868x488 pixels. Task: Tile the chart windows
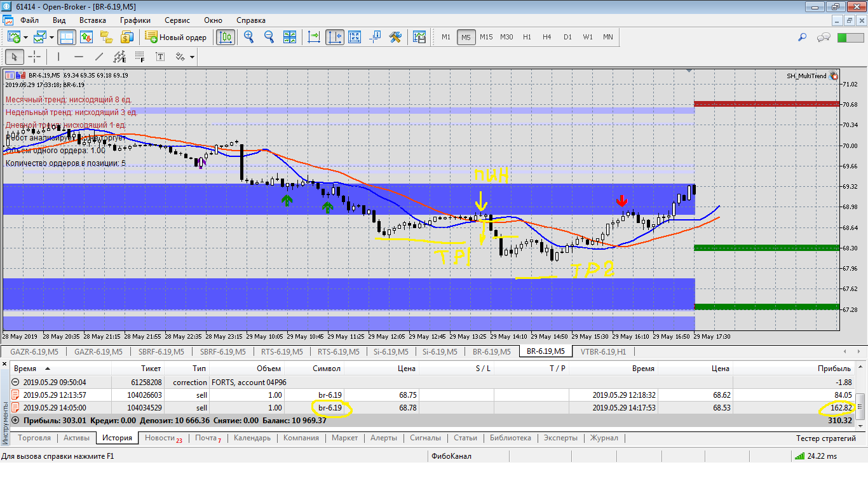(290, 37)
